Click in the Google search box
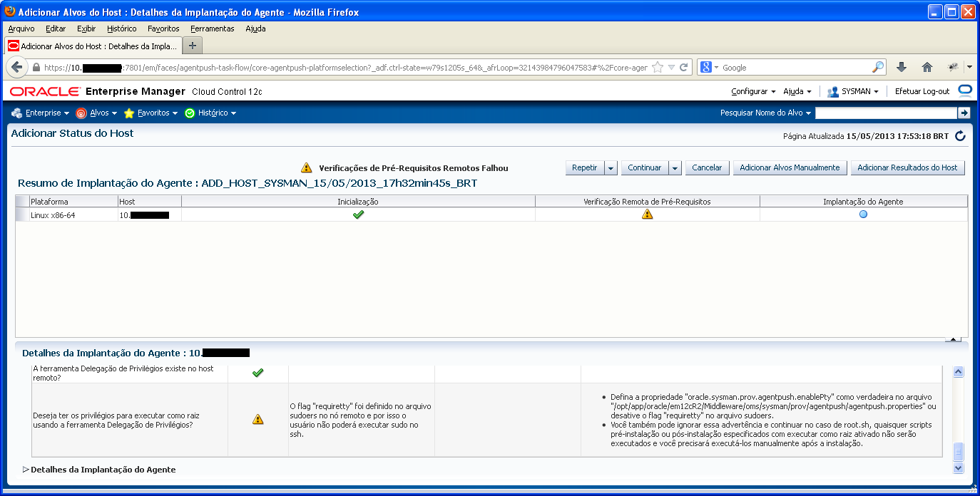 tap(796, 67)
